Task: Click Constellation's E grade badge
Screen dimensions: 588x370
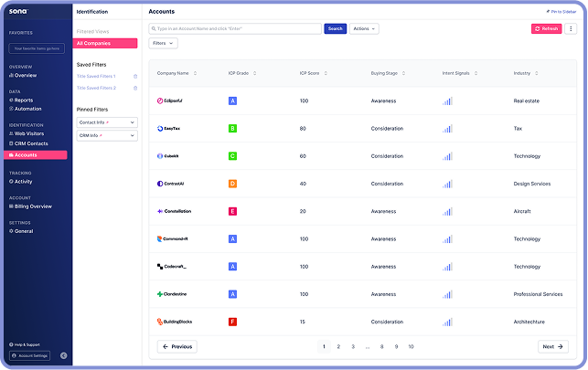Action: coord(232,211)
